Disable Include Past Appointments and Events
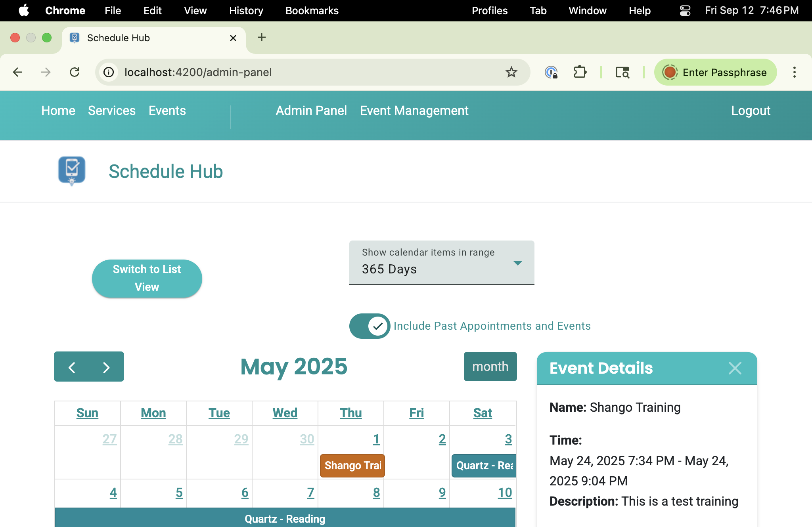The image size is (812, 527). point(369,326)
